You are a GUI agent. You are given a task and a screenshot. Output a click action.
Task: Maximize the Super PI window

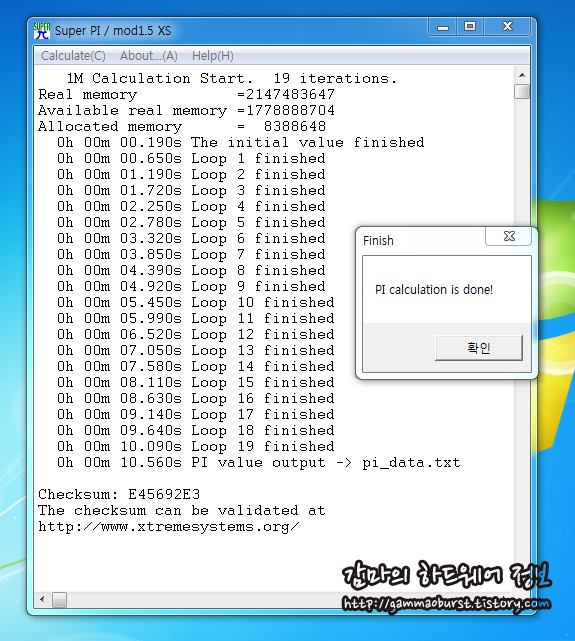click(x=470, y=27)
